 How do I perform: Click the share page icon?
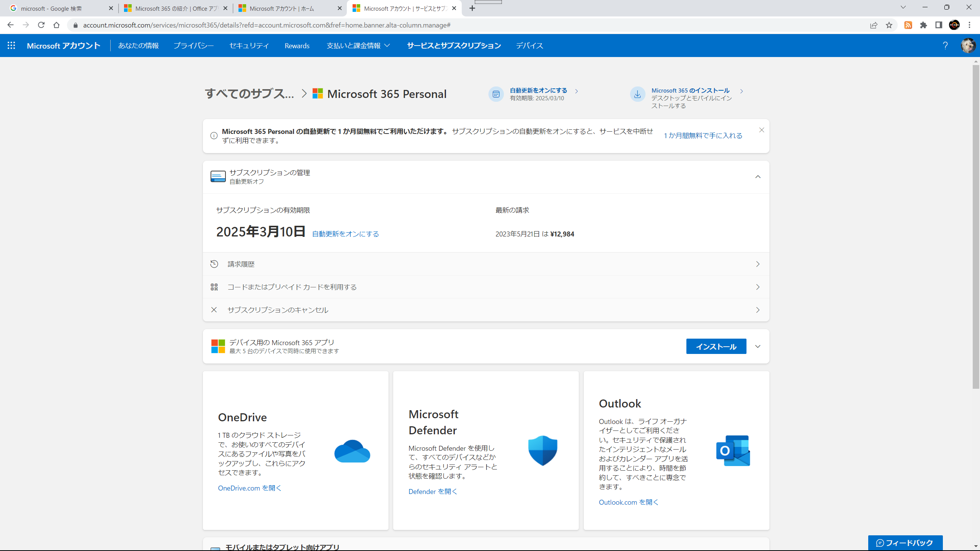pos(874,25)
